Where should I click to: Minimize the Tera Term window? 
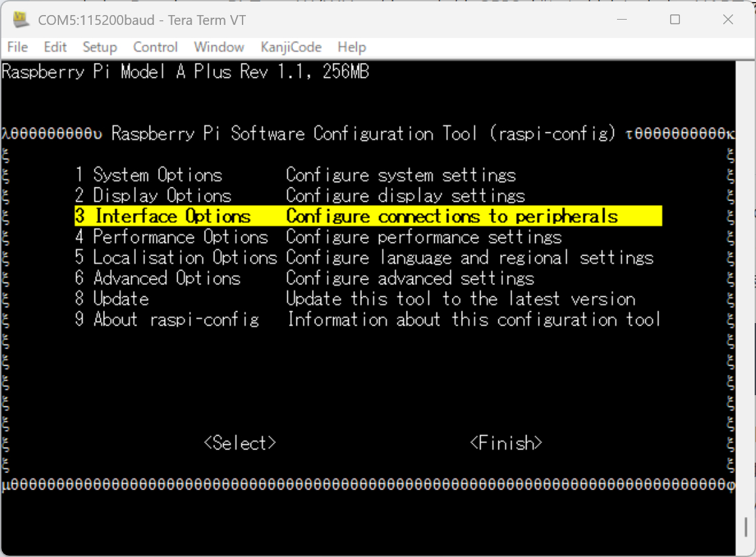coord(622,20)
